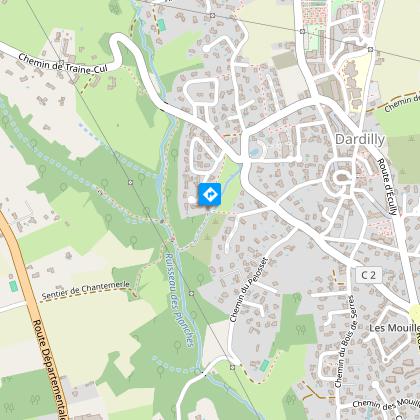Screen dimensions: 420x420
Task: Click the Route d'Écully street label
Action: [x=387, y=187]
